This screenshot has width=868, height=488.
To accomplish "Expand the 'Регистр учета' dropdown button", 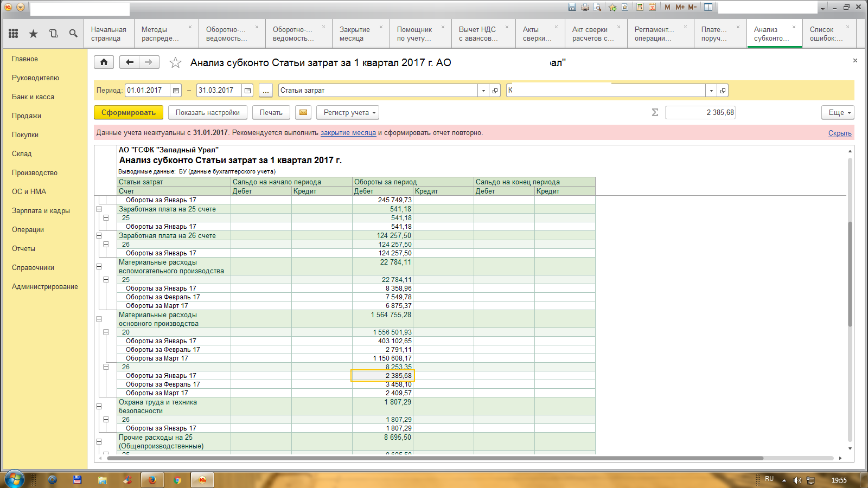I will tap(347, 113).
